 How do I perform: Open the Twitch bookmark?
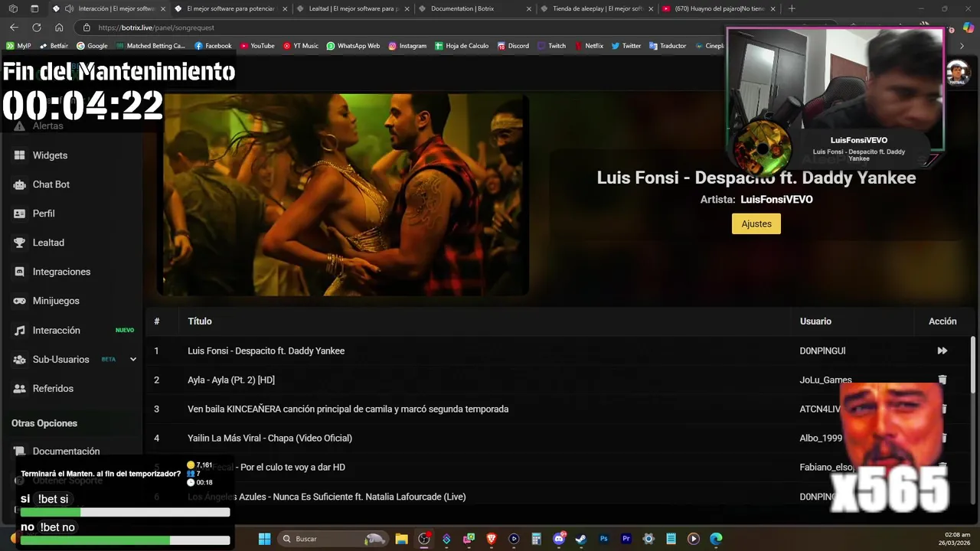[552, 46]
